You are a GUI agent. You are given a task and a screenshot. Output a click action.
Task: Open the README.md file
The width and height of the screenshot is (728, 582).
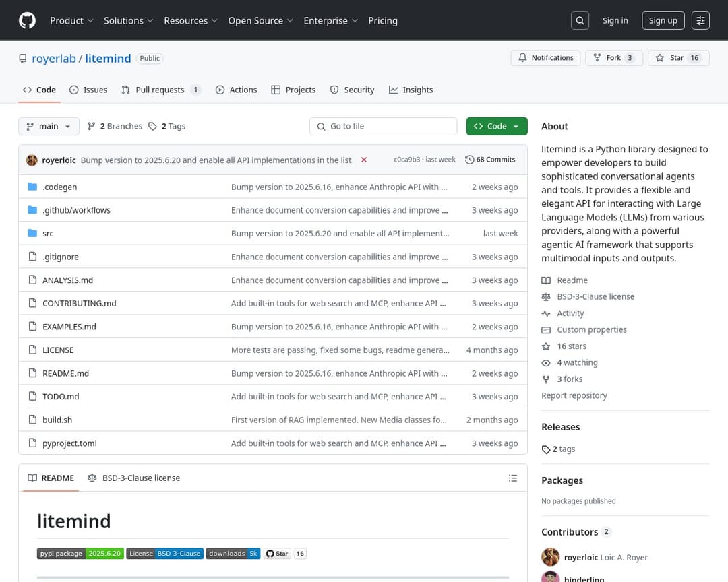pyautogui.click(x=65, y=373)
